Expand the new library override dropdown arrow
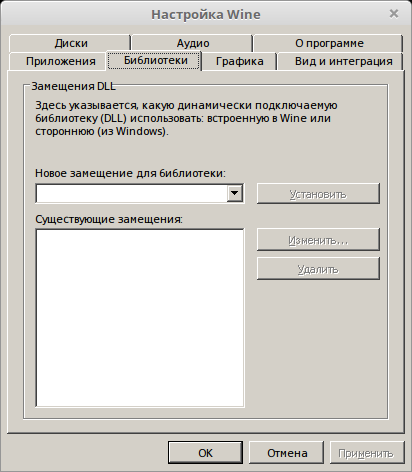The image size is (412, 472). (x=235, y=193)
